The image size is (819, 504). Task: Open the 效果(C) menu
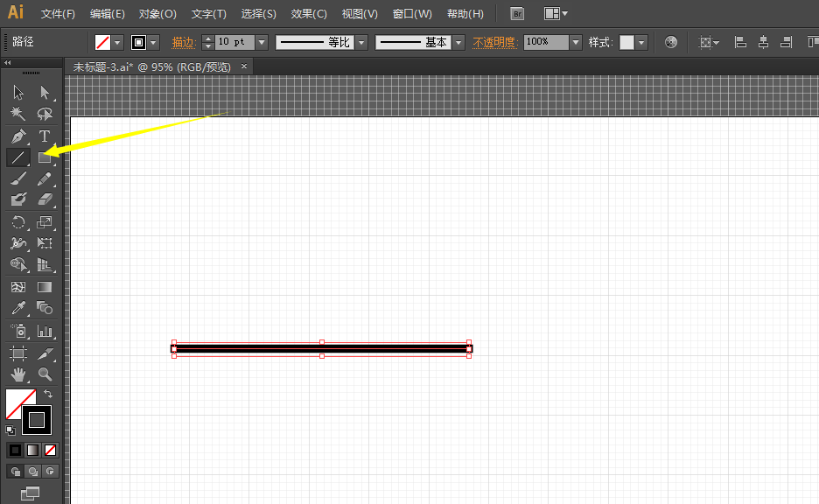point(309,14)
